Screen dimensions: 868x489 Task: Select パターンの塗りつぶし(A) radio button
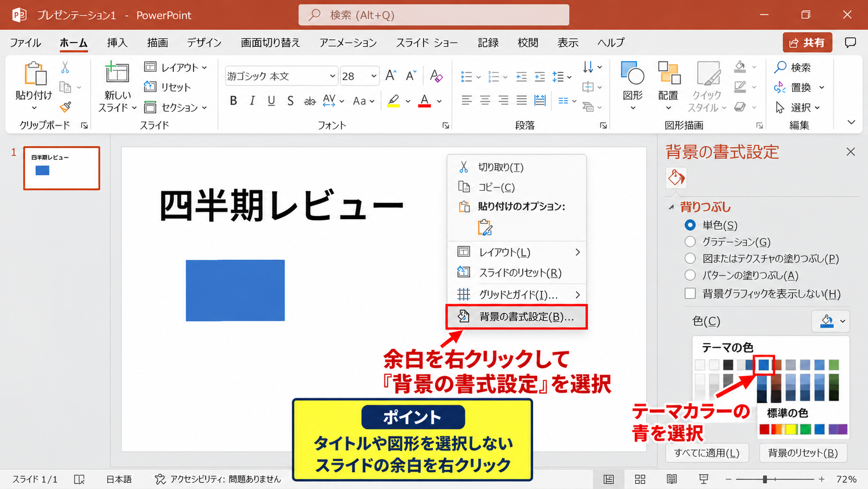click(x=690, y=275)
